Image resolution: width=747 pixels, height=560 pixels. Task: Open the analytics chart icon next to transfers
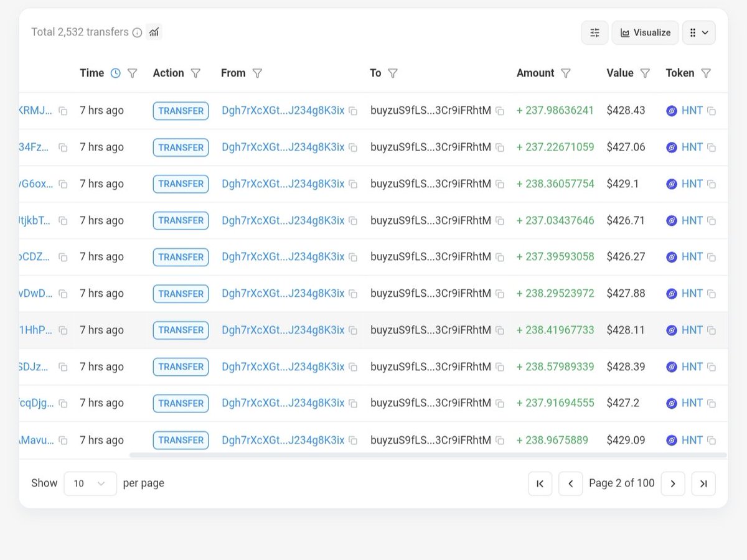tap(154, 32)
